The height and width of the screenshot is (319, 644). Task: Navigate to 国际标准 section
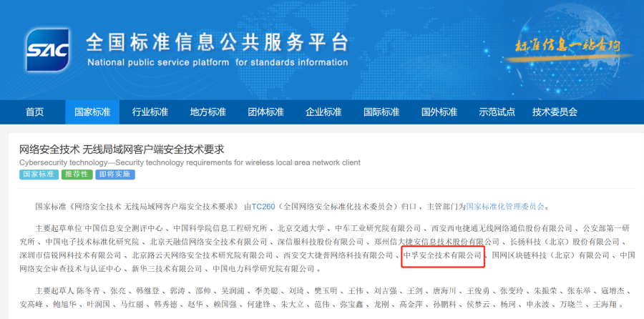(x=381, y=112)
